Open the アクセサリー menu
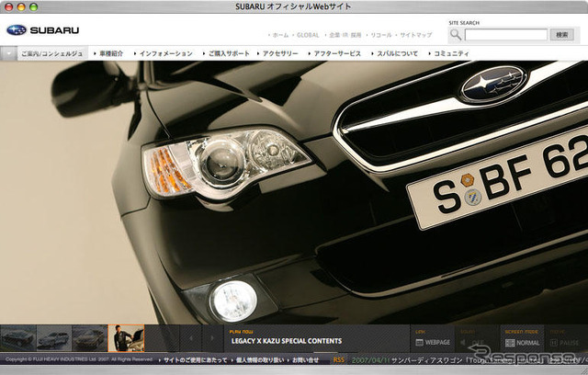588x375 pixels. pyautogui.click(x=280, y=53)
